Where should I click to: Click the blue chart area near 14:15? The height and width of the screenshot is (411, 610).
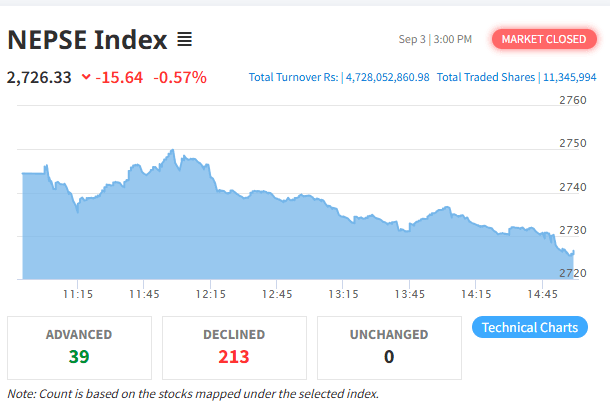[x=476, y=255]
